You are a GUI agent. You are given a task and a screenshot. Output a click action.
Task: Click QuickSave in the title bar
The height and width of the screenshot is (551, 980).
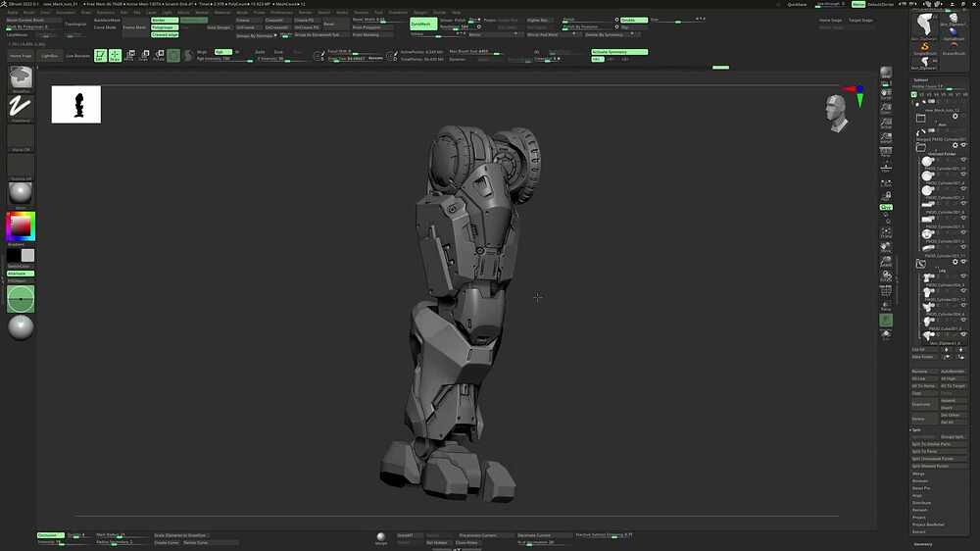click(797, 4)
